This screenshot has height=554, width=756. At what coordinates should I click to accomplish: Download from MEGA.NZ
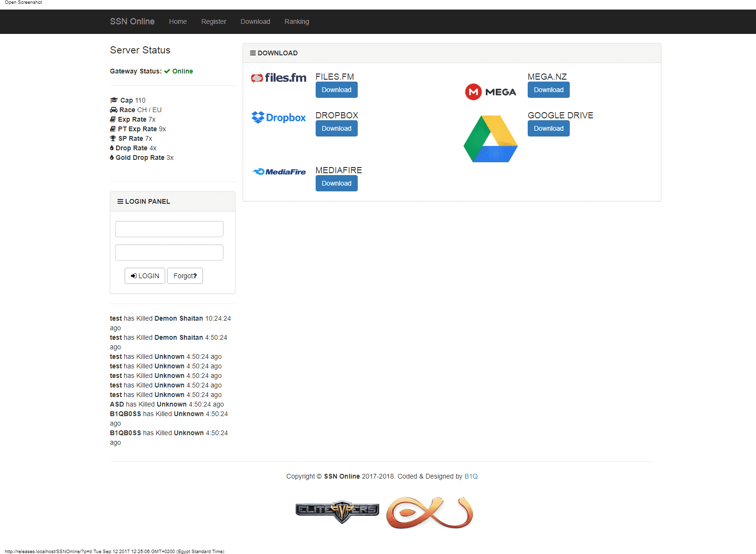pos(549,90)
